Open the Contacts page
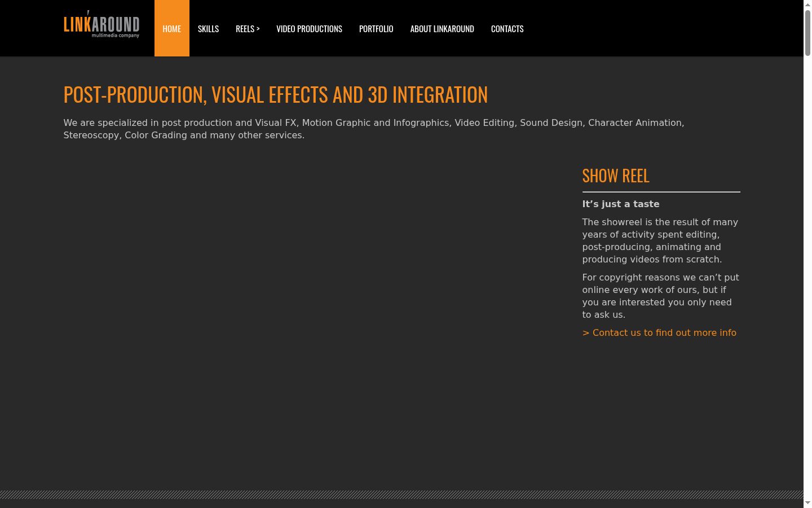 tap(507, 28)
